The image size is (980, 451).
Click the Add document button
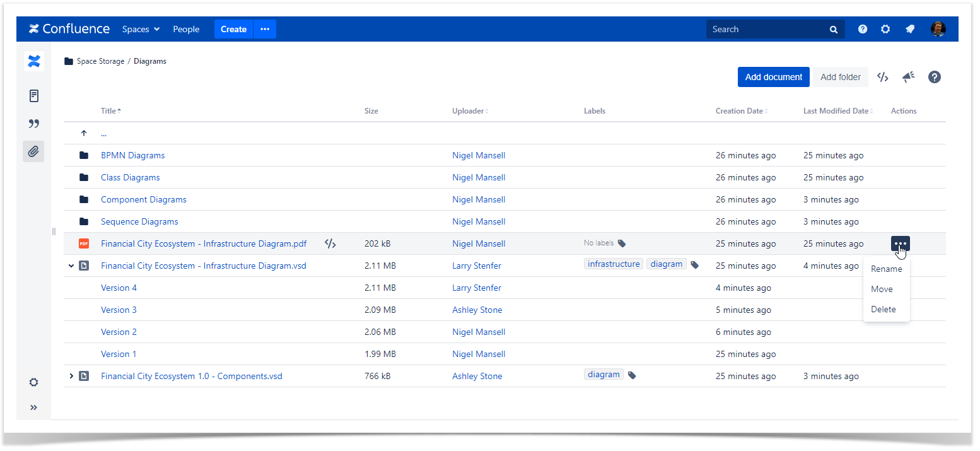coord(773,76)
